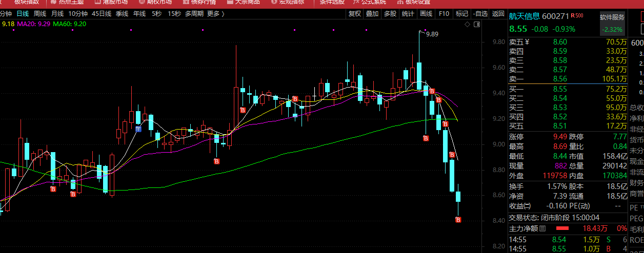
Task: Click the 换手 value 1.57%
Action: tap(557, 186)
